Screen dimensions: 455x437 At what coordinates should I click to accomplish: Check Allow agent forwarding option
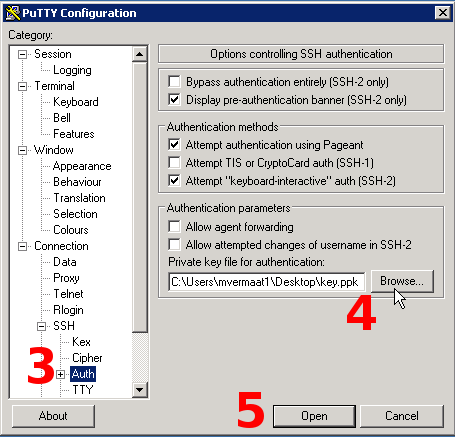(x=174, y=226)
